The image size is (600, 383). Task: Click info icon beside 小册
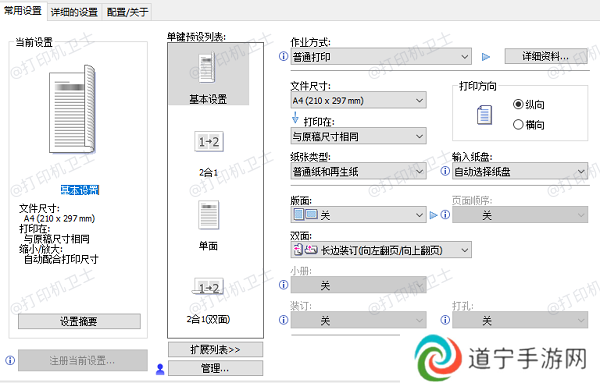coord(284,285)
